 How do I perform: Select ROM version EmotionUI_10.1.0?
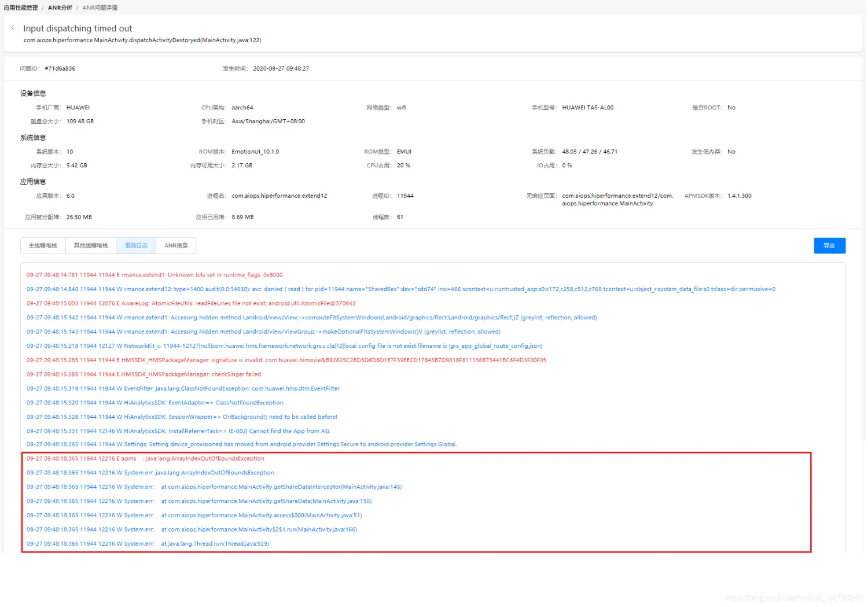(x=255, y=152)
